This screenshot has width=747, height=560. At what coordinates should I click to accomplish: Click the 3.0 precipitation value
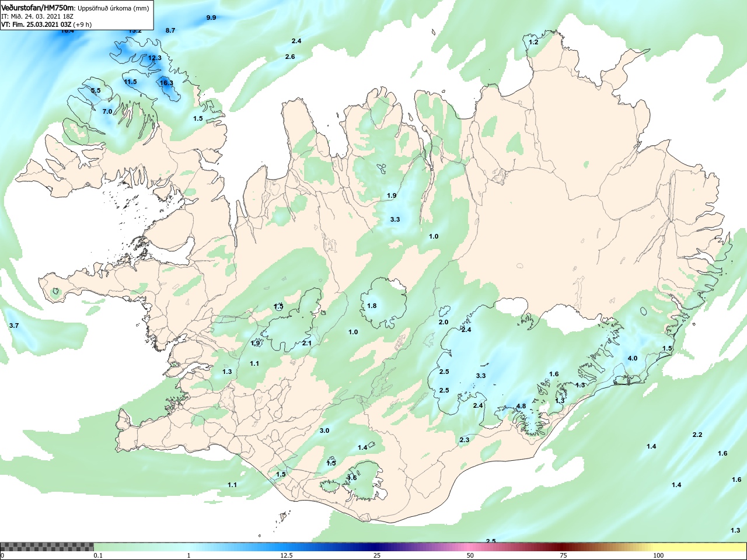[x=324, y=430]
